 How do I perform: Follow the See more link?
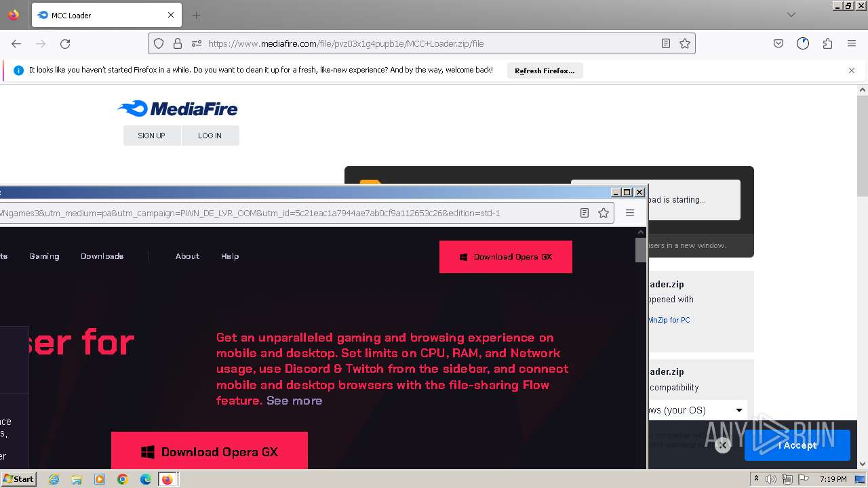coord(294,401)
